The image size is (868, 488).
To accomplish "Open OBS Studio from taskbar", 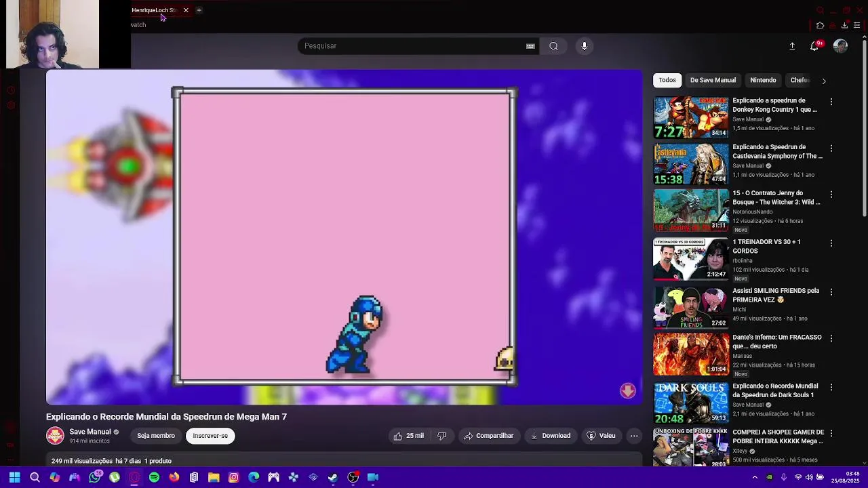I will pyautogui.click(x=353, y=477).
